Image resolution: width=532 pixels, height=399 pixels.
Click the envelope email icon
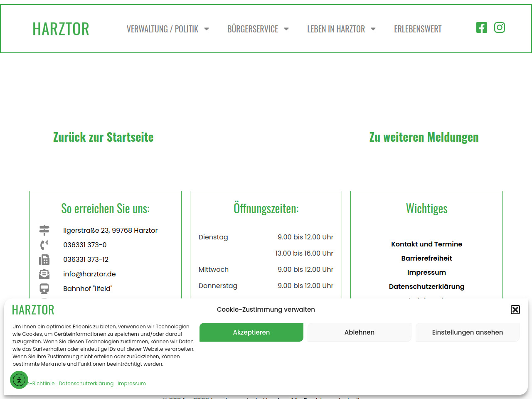[44, 274]
